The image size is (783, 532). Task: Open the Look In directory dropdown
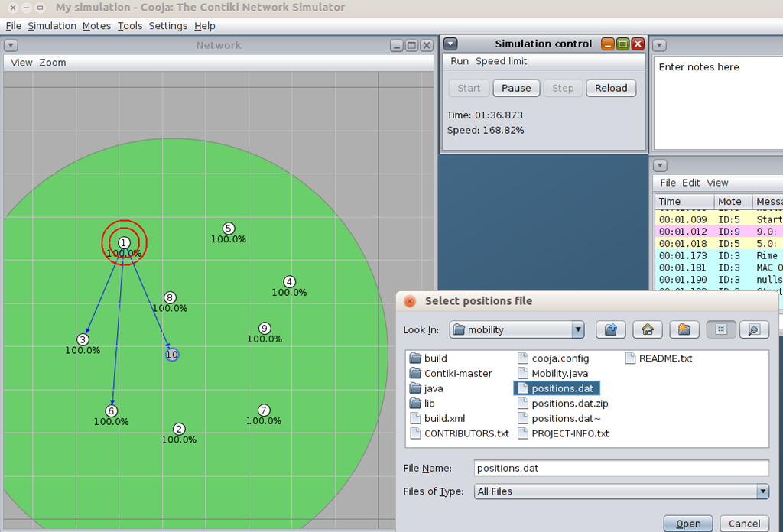click(516, 329)
